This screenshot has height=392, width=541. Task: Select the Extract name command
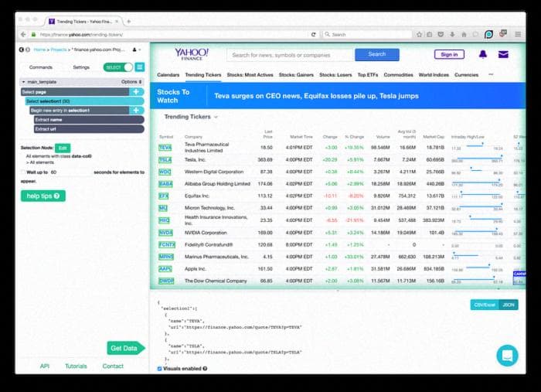click(x=89, y=120)
